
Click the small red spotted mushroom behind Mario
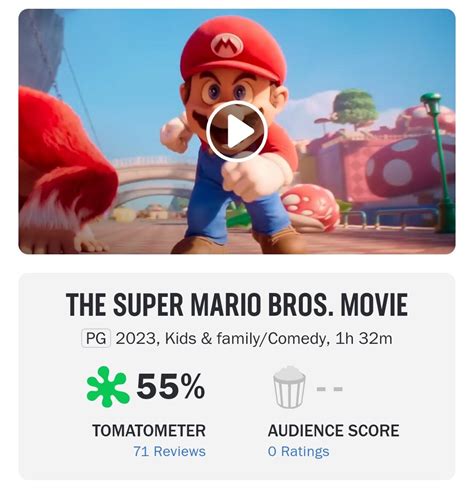point(312,207)
